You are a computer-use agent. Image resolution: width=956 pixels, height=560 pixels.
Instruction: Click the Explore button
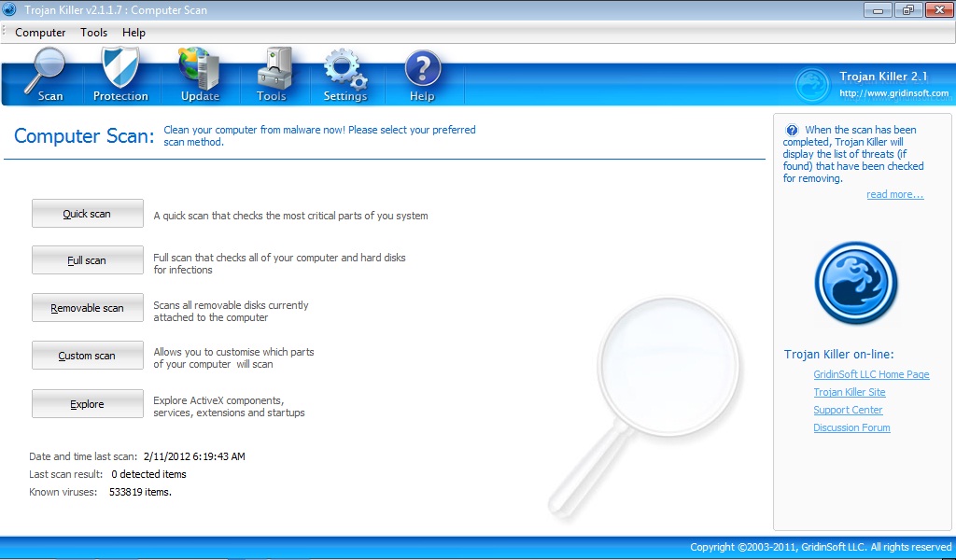click(x=87, y=403)
